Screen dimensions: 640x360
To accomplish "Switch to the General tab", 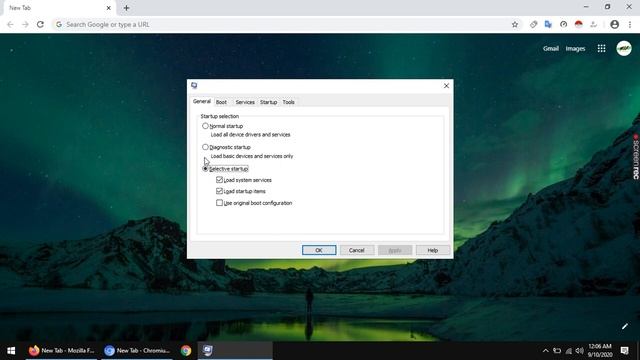I will pyautogui.click(x=202, y=101).
